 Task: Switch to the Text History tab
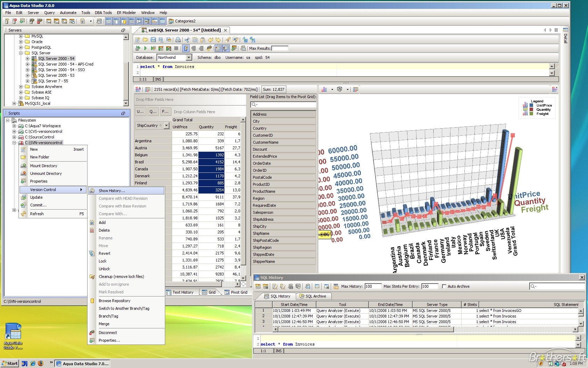coord(180,292)
